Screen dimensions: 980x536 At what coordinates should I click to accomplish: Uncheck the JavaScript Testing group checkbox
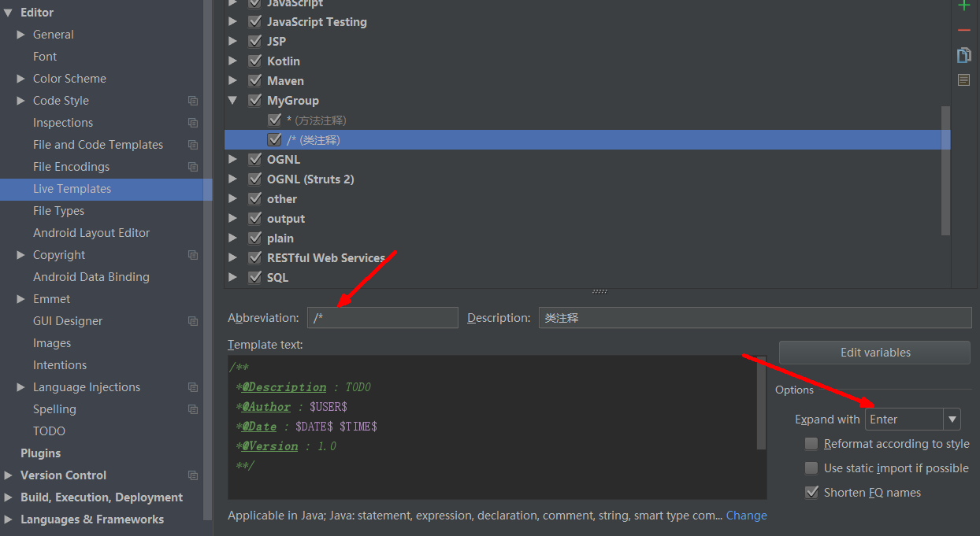[254, 22]
